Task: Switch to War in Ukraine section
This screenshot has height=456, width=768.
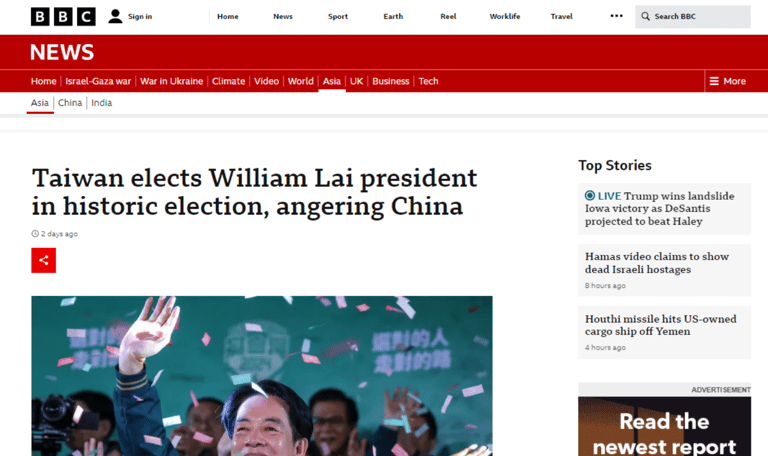Action: click(171, 81)
